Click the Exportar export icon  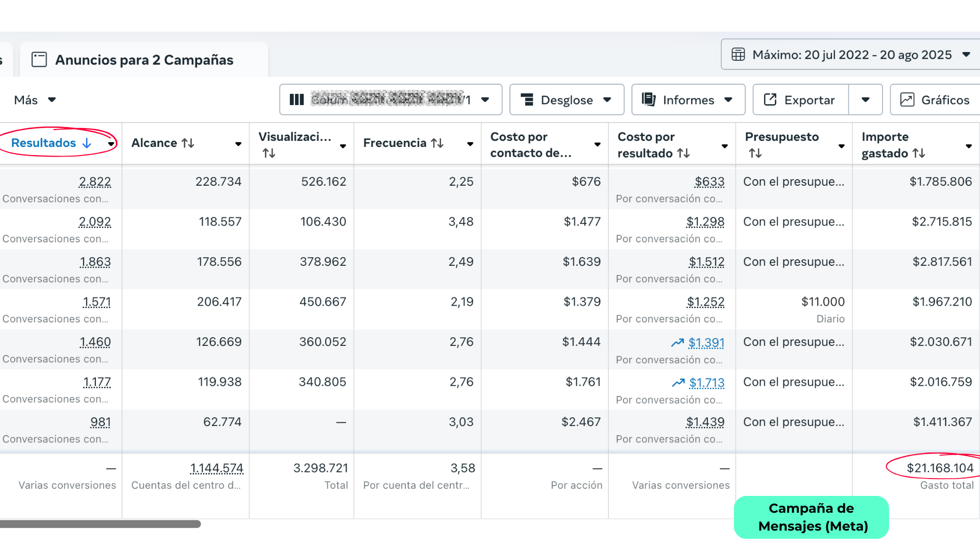[770, 99]
